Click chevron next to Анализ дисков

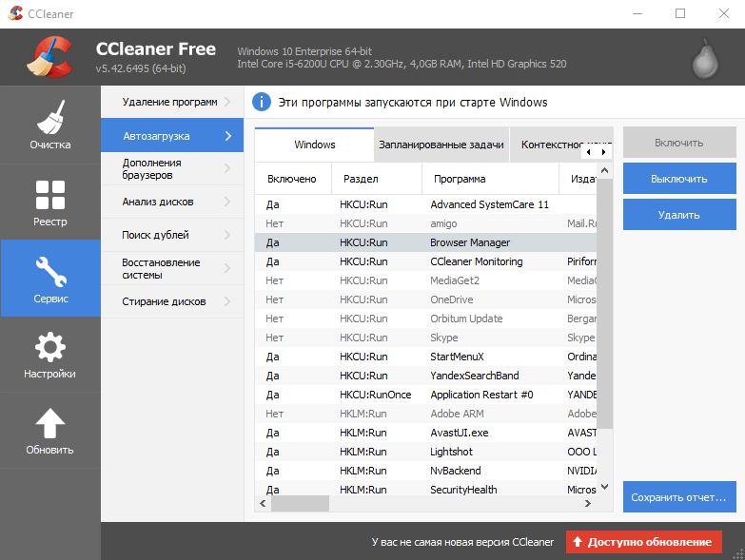pyautogui.click(x=227, y=202)
